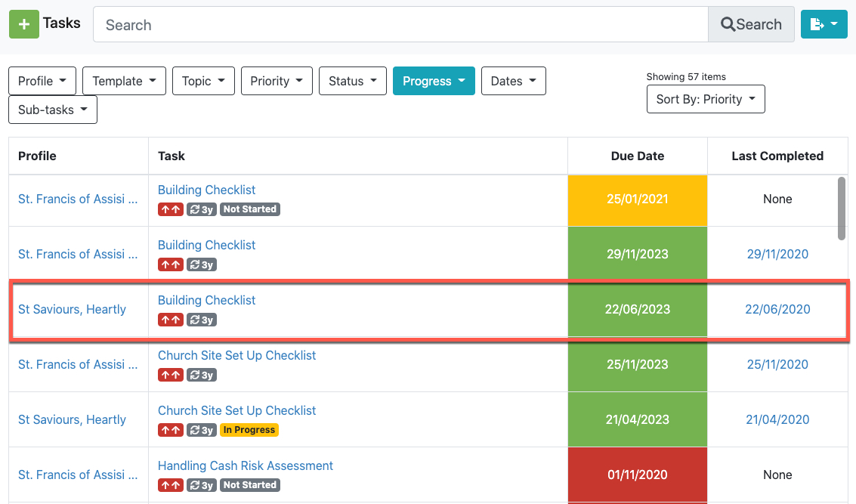Toggle the Priority filter

click(x=277, y=81)
